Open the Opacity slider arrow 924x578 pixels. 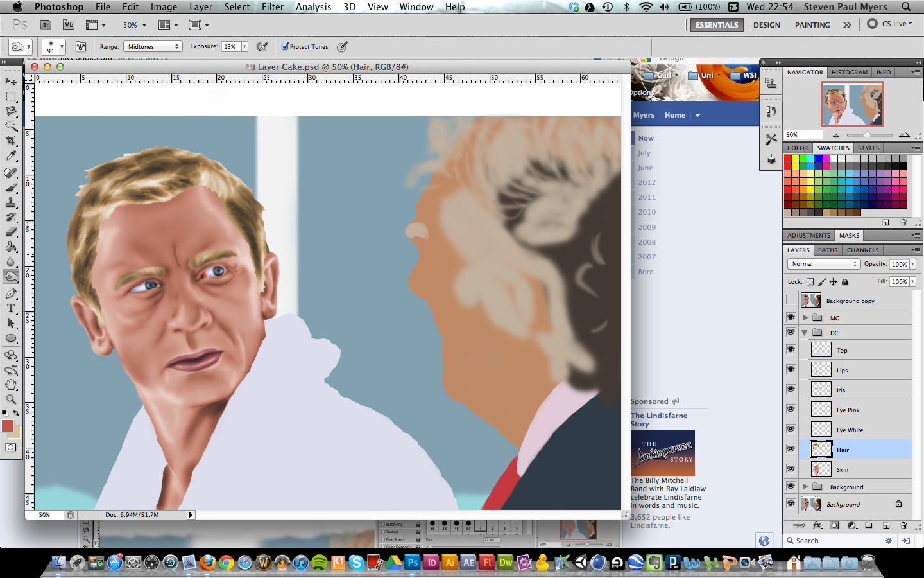[912, 264]
